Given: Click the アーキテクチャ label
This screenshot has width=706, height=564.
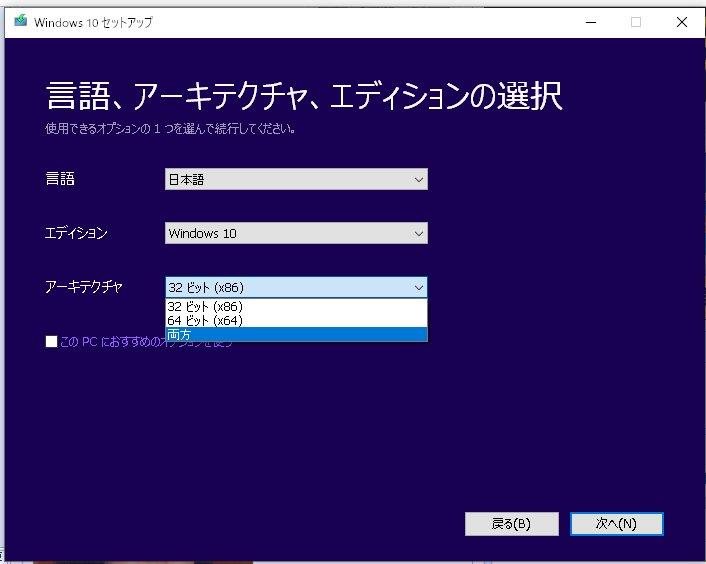Looking at the screenshot, I should click(84, 287).
